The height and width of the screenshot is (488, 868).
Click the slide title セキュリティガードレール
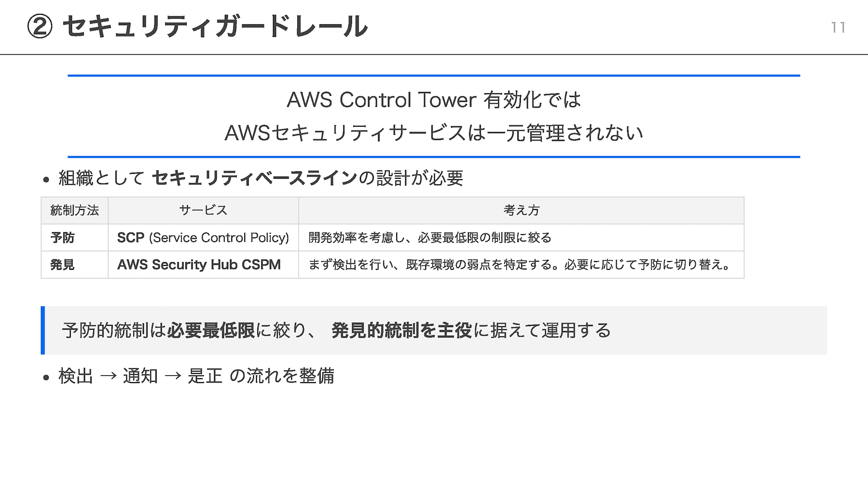[x=215, y=26]
